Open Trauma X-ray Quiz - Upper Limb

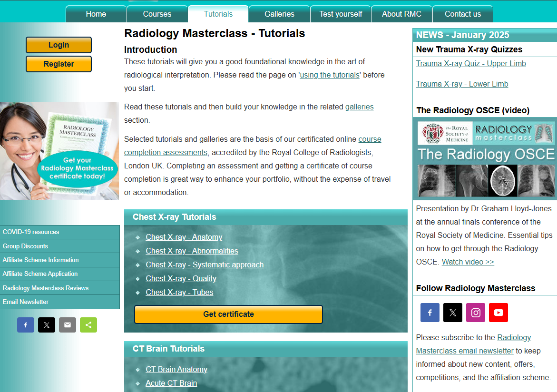(471, 64)
